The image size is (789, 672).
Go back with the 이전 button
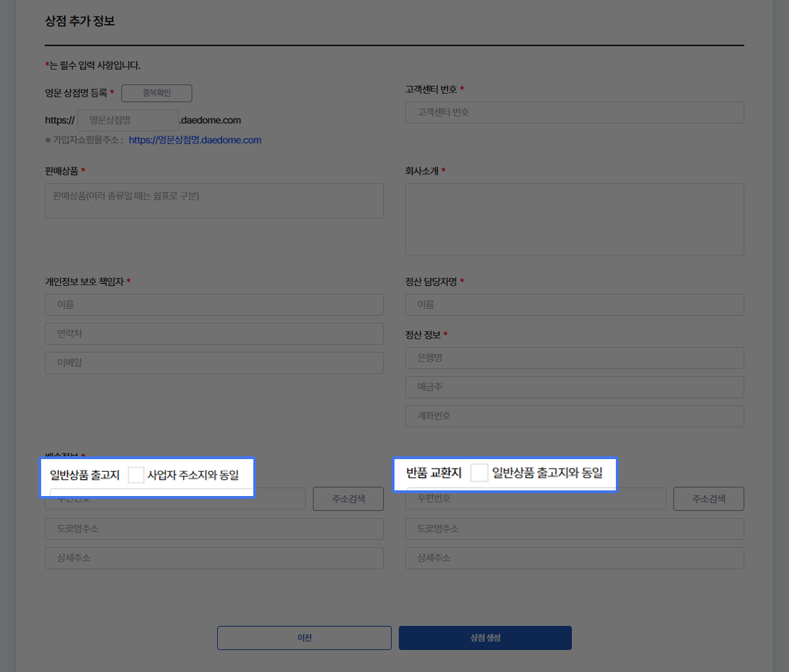pyautogui.click(x=304, y=638)
